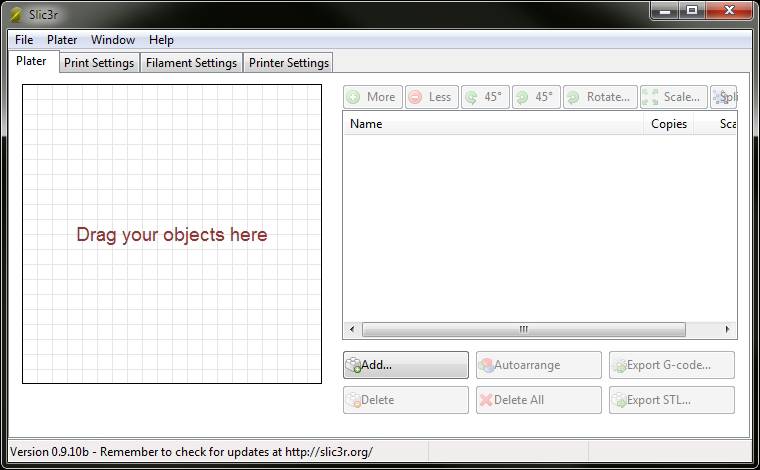Rotate 45° clockwise button
Image resolution: width=760 pixels, height=470 pixels.
coord(536,97)
